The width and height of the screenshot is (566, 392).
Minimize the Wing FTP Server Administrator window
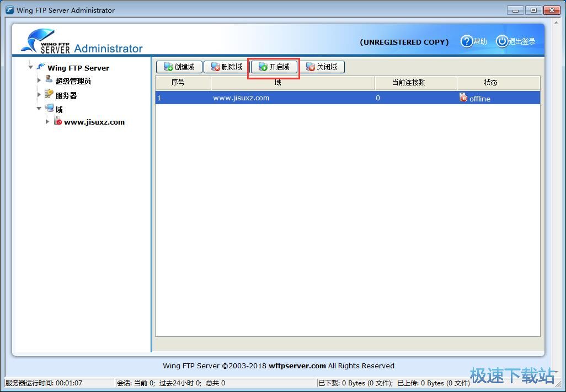tap(515, 10)
